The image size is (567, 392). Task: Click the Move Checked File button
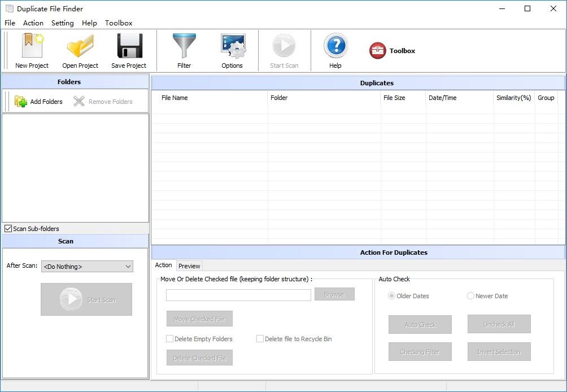click(x=199, y=319)
